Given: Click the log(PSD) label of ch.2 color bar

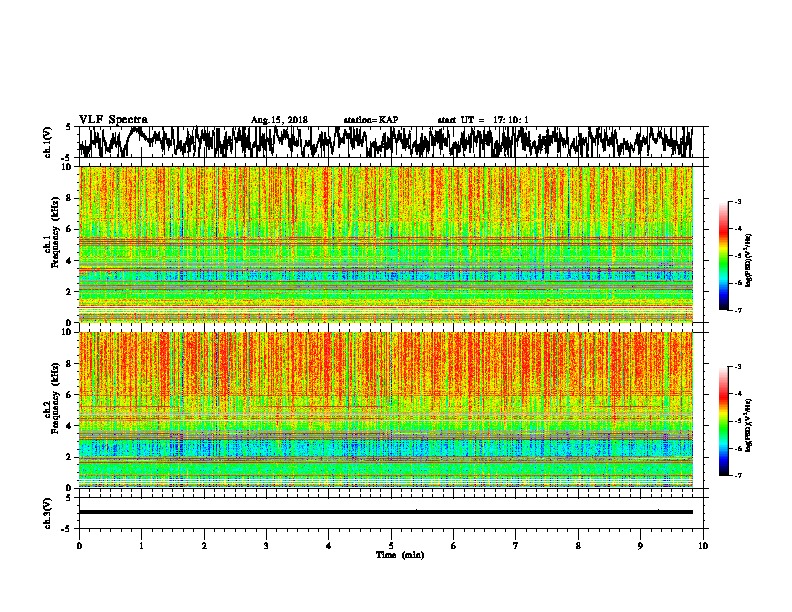Looking at the screenshot, I should pyautogui.click(x=748, y=426).
